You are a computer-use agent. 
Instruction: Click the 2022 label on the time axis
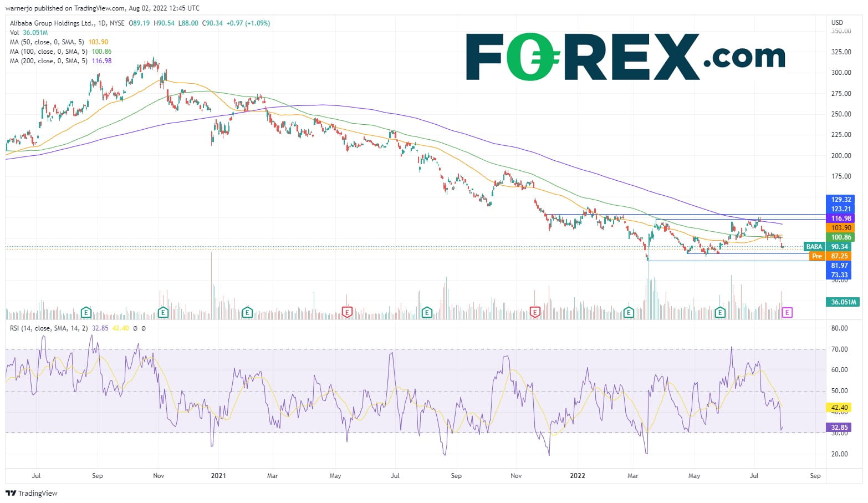click(578, 476)
